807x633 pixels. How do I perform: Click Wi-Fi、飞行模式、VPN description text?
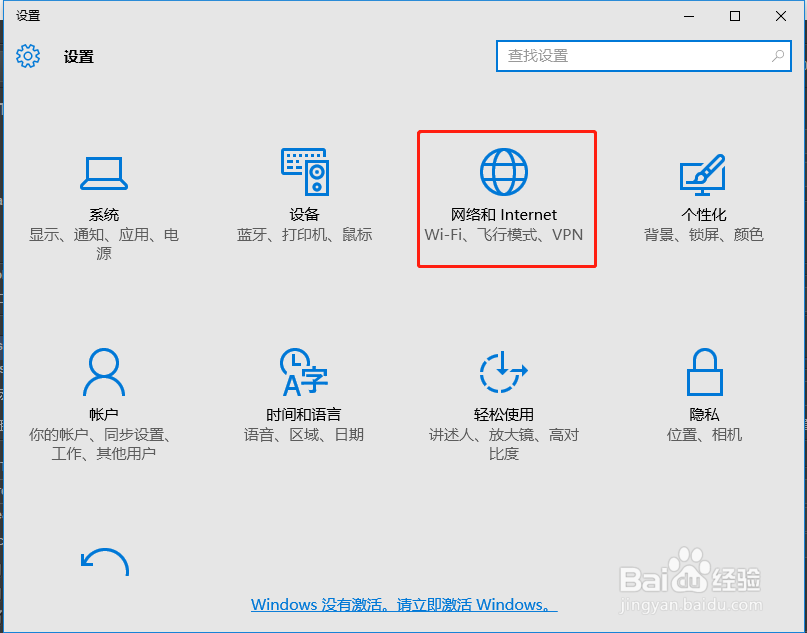coord(504,235)
